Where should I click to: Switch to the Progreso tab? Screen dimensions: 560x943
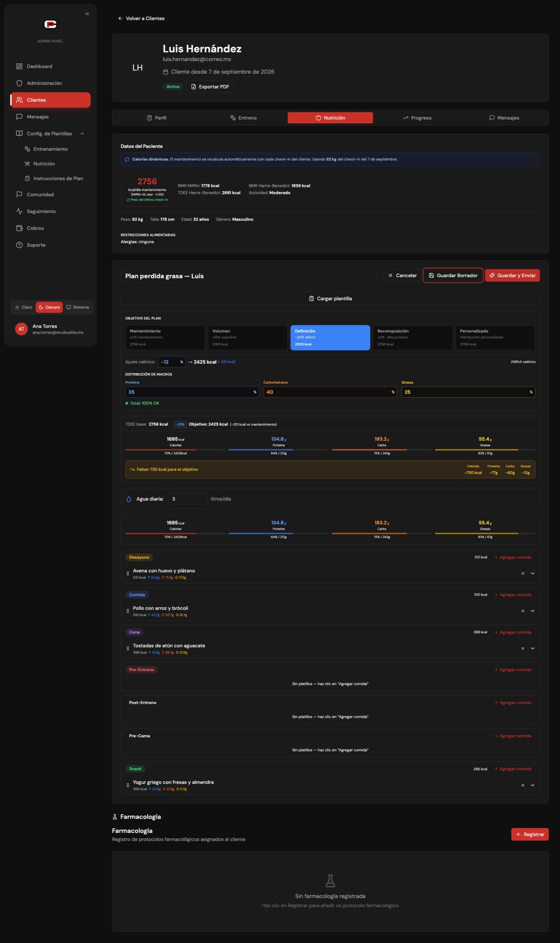[417, 118]
